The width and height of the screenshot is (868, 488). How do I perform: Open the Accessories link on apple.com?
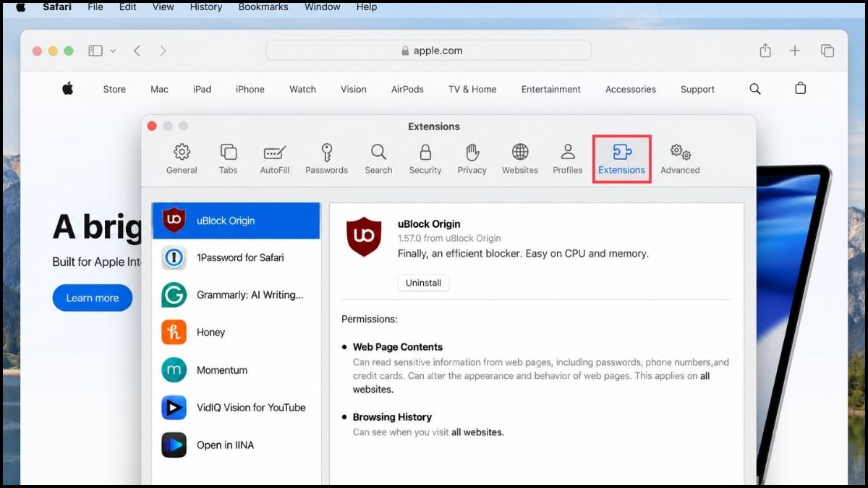tap(631, 90)
